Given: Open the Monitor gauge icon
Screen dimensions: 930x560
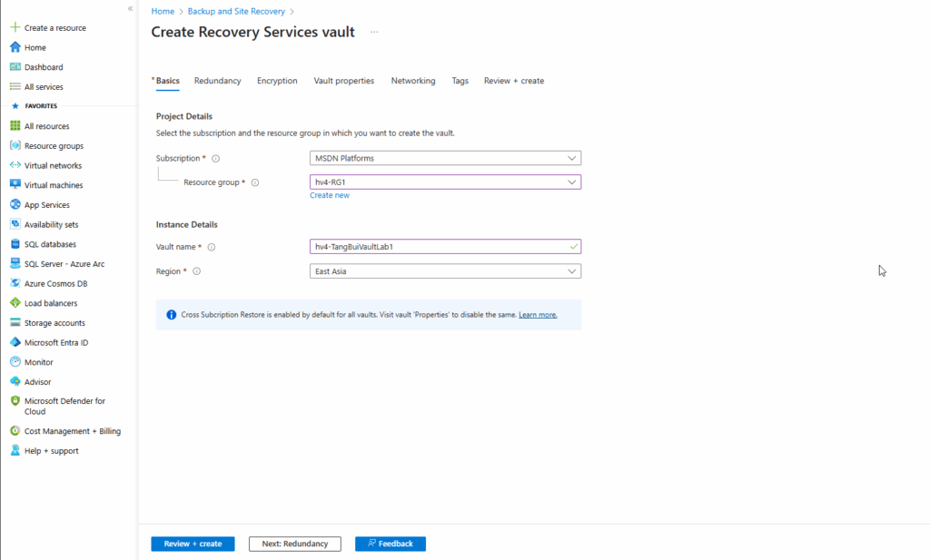Looking at the screenshot, I should pyautogui.click(x=15, y=361).
